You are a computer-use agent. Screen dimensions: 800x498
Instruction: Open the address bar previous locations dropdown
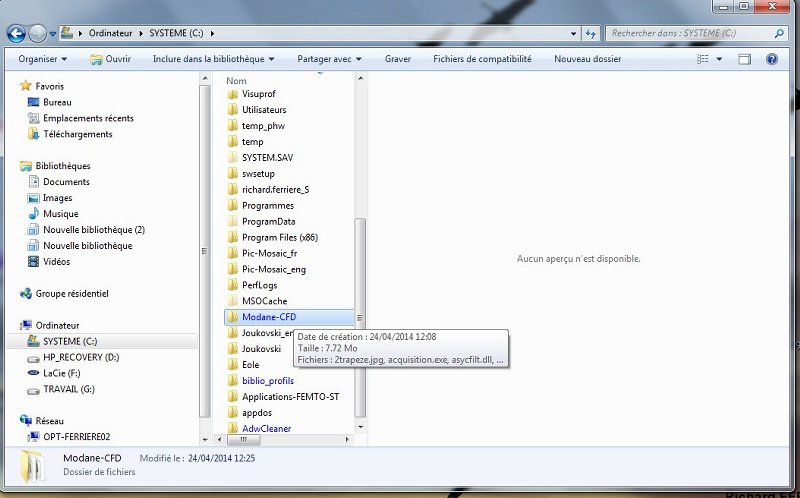[573, 34]
